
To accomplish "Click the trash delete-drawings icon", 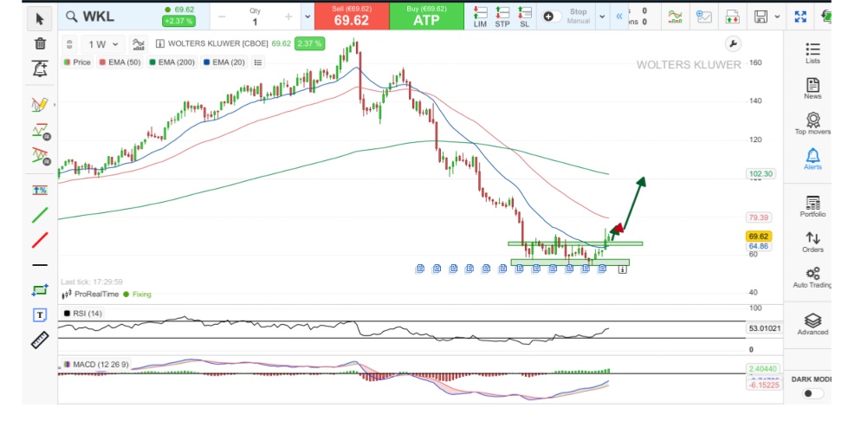I will point(40,43).
